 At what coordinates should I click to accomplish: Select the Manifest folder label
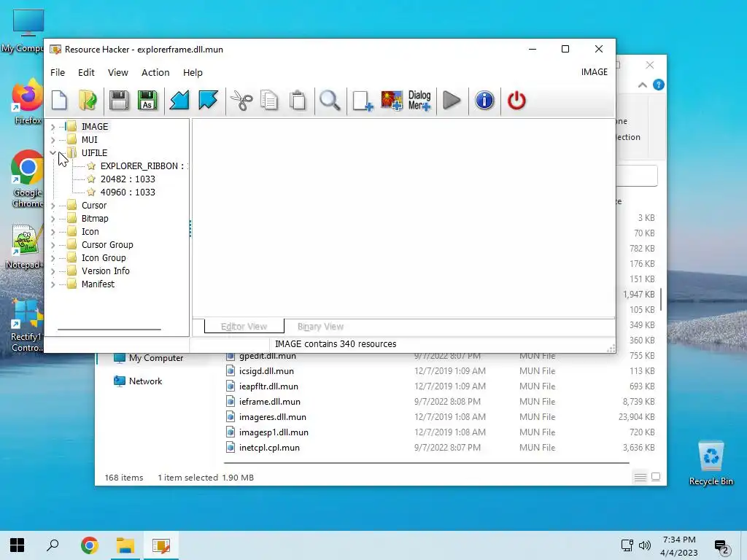click(98, 284)
